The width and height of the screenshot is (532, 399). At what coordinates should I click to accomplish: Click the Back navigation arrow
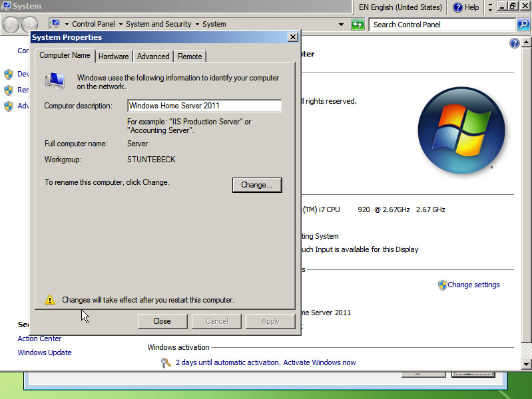click(x=11, y=25)
